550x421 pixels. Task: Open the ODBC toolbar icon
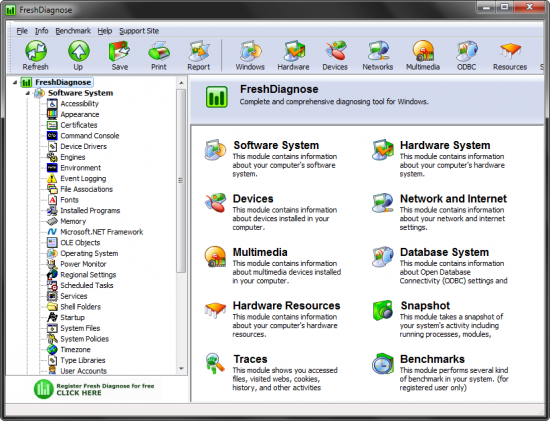click(467, 51)
